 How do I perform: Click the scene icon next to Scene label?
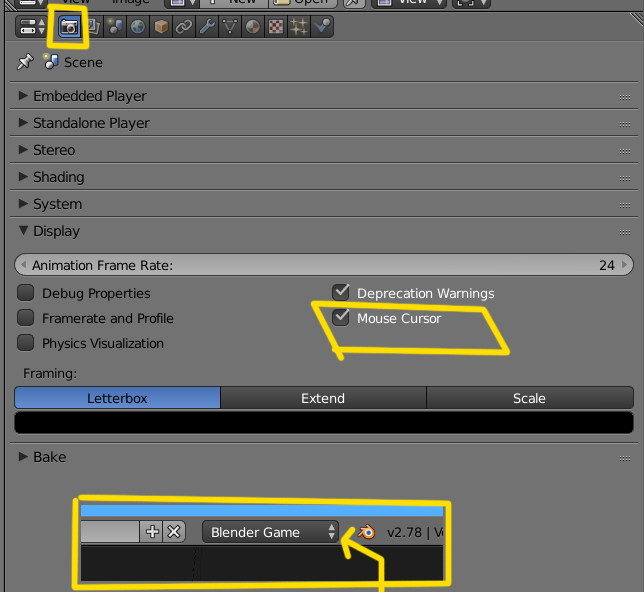pos(51,62)
